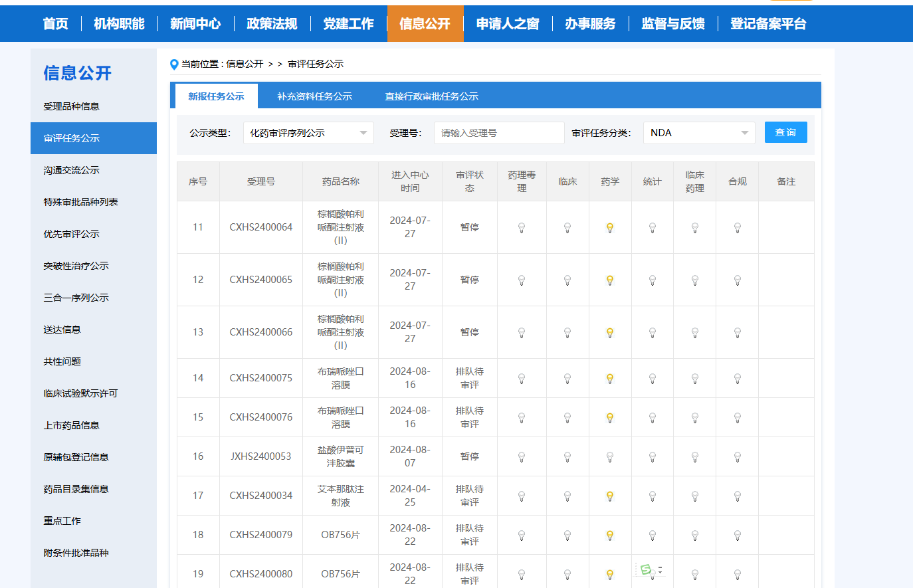Click the lit 药学 bulb in row CXHS2400034
913x588 pixels.
(x=610, y=496)
